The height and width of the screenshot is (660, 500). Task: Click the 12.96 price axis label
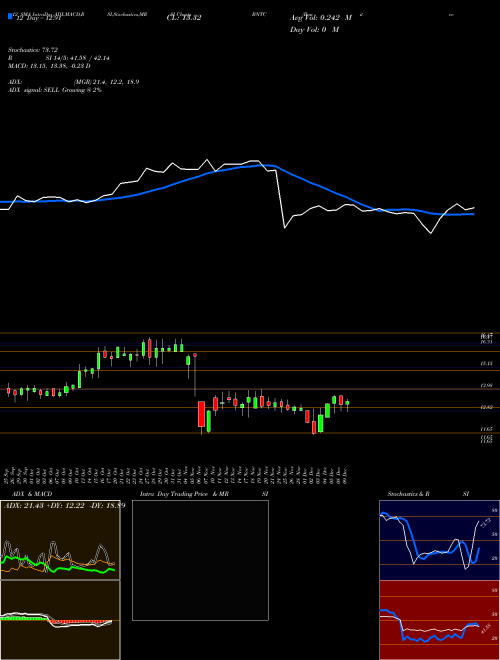click(487, 385)
